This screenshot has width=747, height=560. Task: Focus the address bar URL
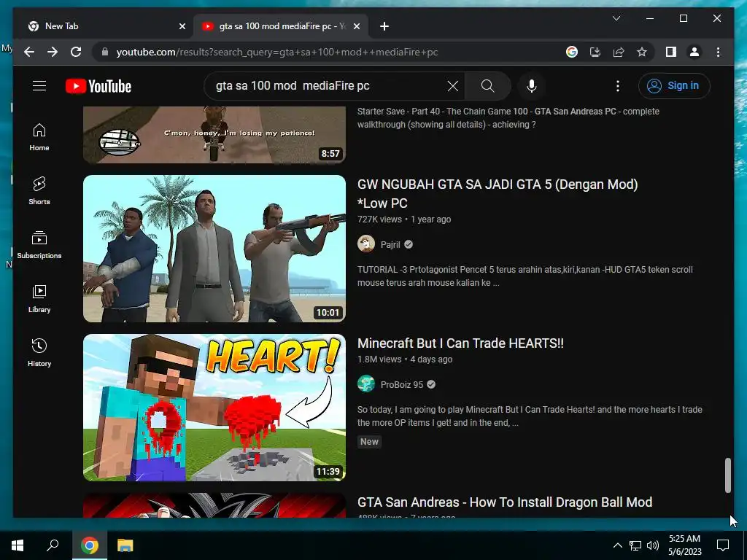pyautogui.click(x=276, y=52)
